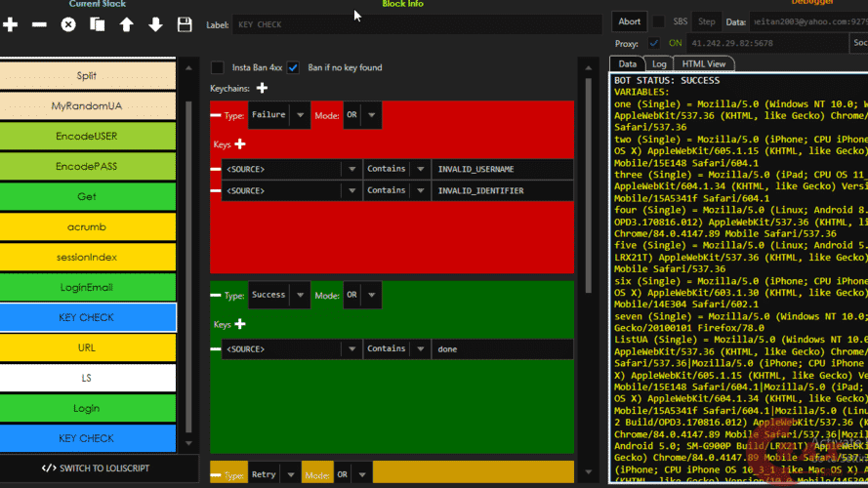
Task: Click the disable block circled-X icon
Action: [68, 24]
